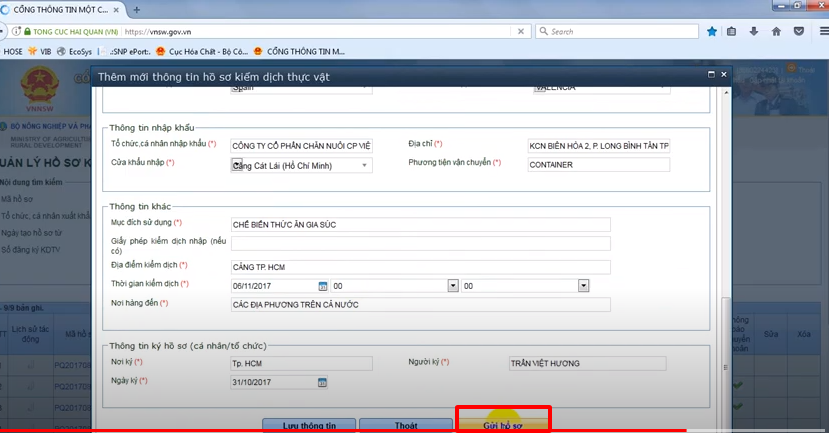Click the Thoát exit button
The image size is (829, 433).
405,425
